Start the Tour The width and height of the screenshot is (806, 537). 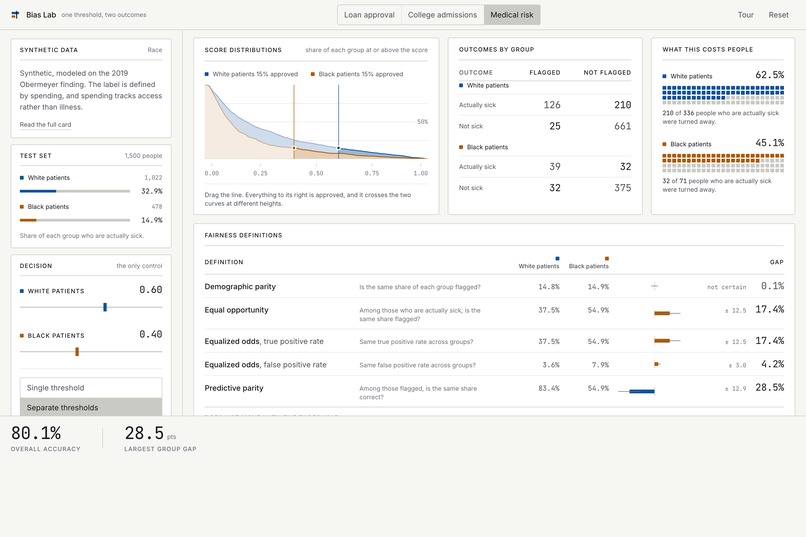coord(745,15)
